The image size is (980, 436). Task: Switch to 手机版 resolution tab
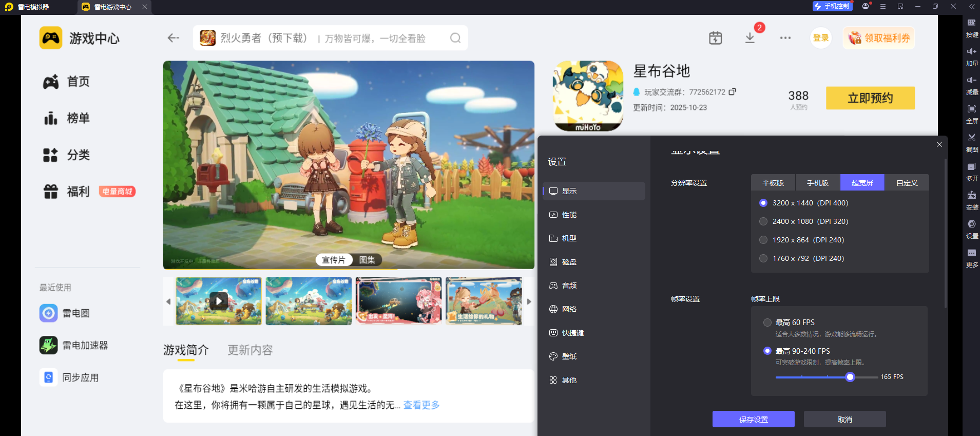(818, 183)
